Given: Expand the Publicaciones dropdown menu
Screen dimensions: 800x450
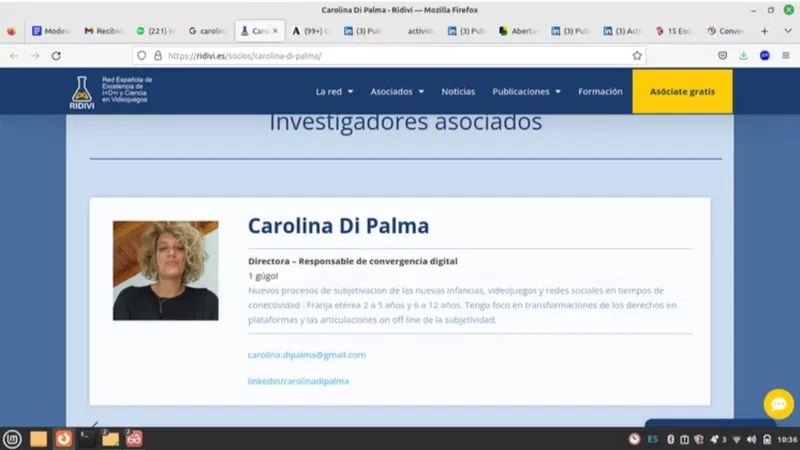Looking at the screenshot, I should click(526, 91).
